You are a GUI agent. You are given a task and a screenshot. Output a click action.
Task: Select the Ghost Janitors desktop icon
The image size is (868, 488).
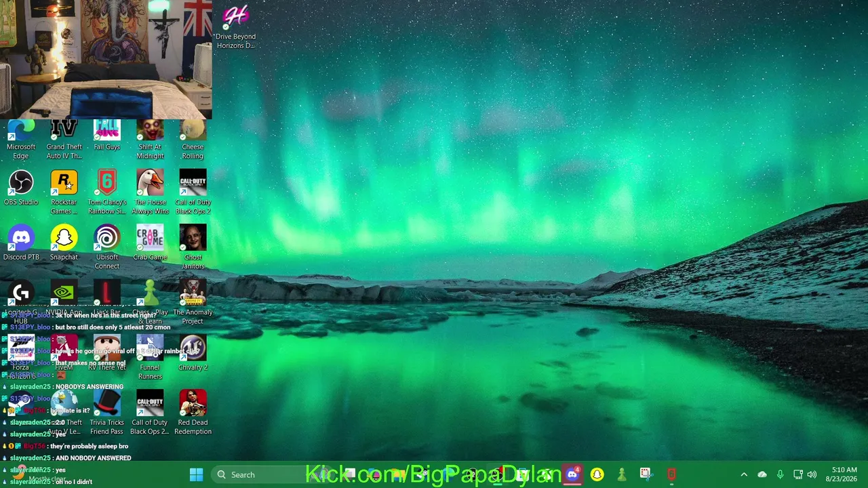(193, 247)
